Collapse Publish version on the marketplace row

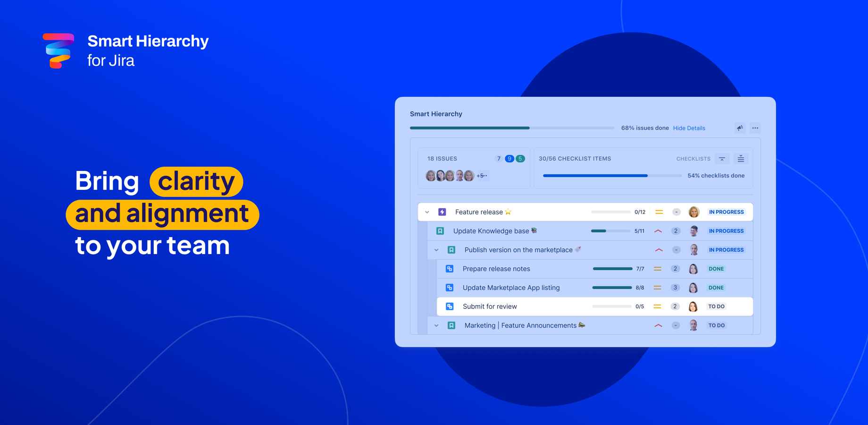click(x=436, y=250)
